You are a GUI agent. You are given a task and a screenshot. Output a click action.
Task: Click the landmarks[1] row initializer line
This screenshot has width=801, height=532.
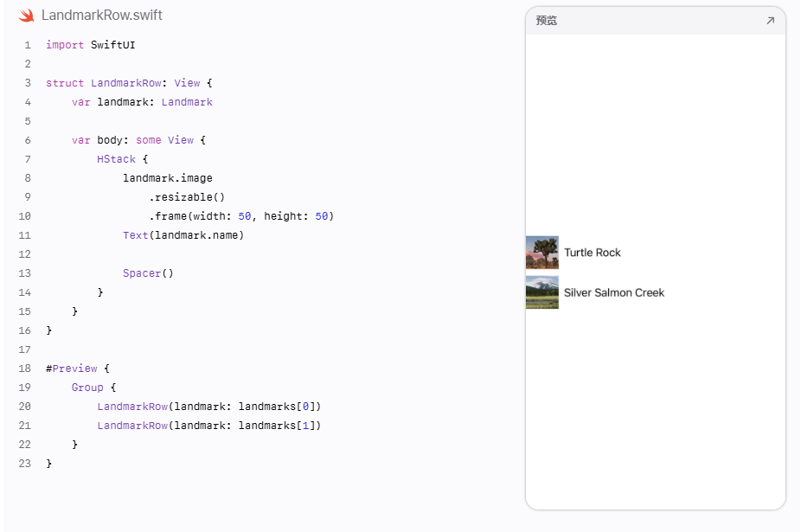(x=209, y=426)
